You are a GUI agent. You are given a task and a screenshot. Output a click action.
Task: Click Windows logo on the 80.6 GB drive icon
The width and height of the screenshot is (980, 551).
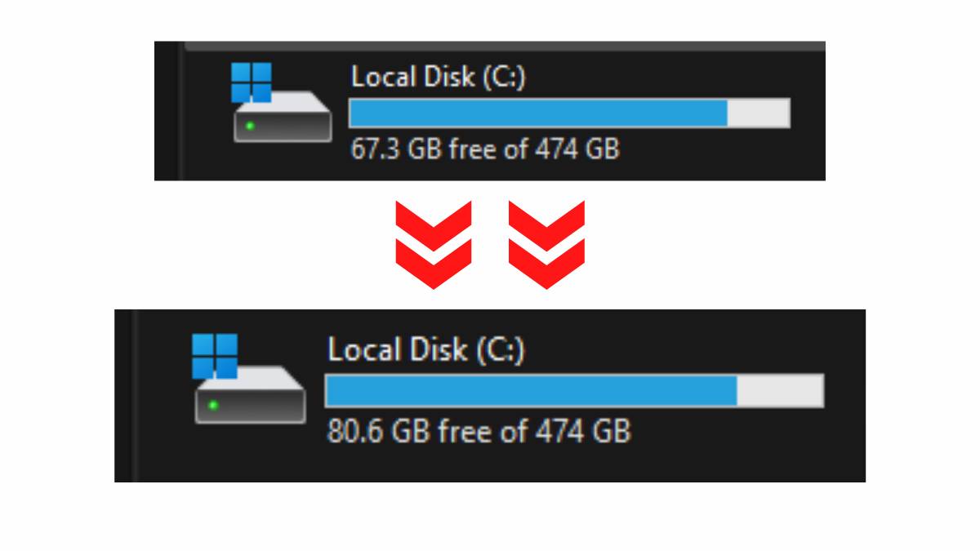(215, 356)
